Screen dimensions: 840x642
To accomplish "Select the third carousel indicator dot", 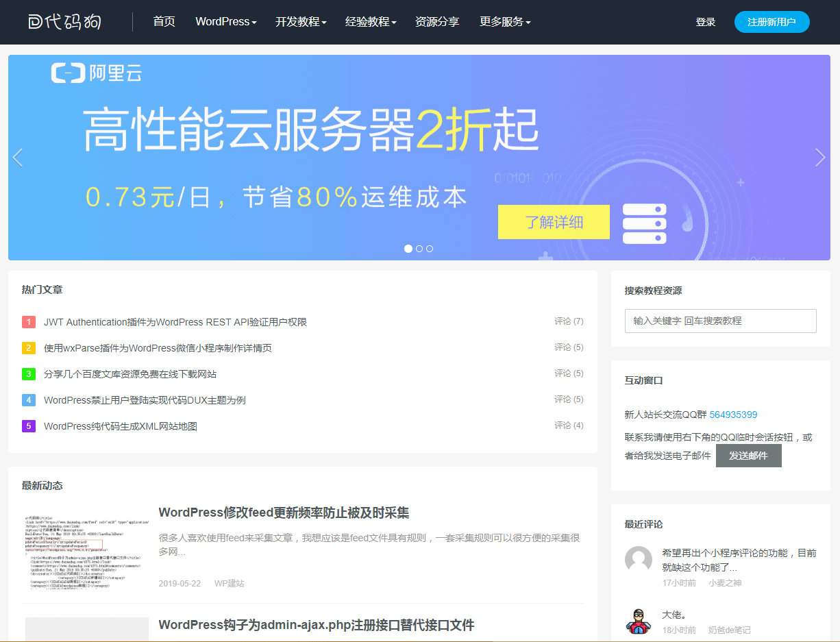I will [430, 249].
